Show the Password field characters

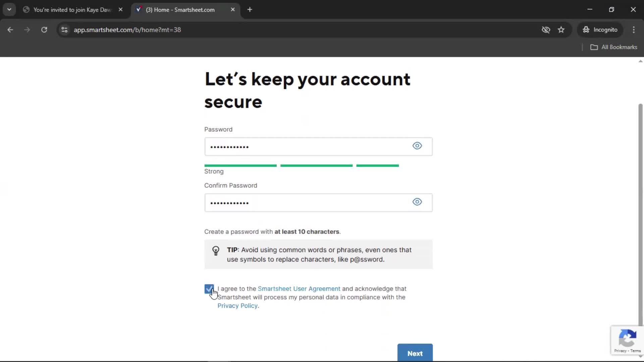pos(417,146)
